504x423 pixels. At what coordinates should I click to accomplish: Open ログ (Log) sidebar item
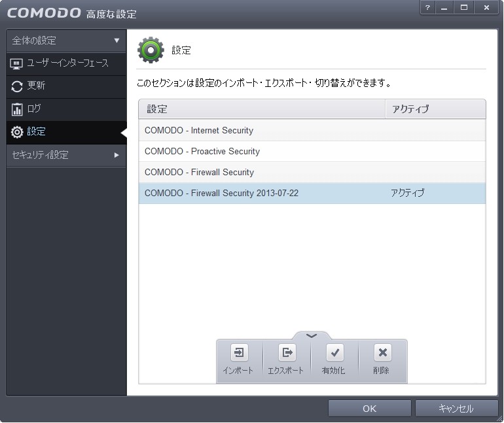[66, 109]
